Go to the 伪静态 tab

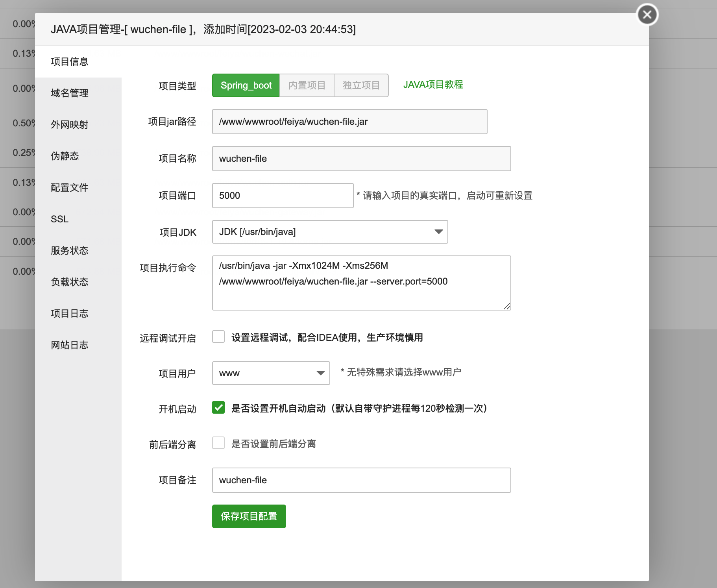tap(65, 156)
